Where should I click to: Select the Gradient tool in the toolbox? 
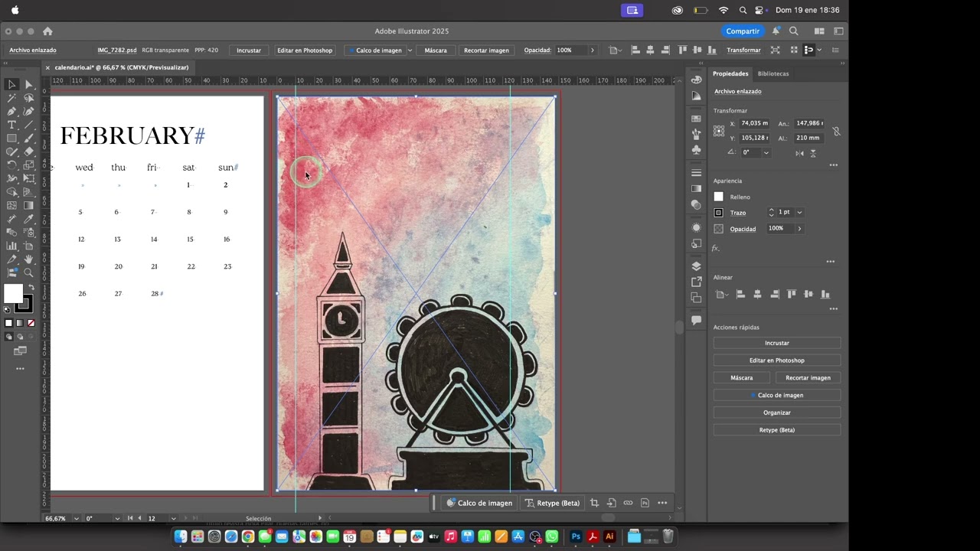28,206
